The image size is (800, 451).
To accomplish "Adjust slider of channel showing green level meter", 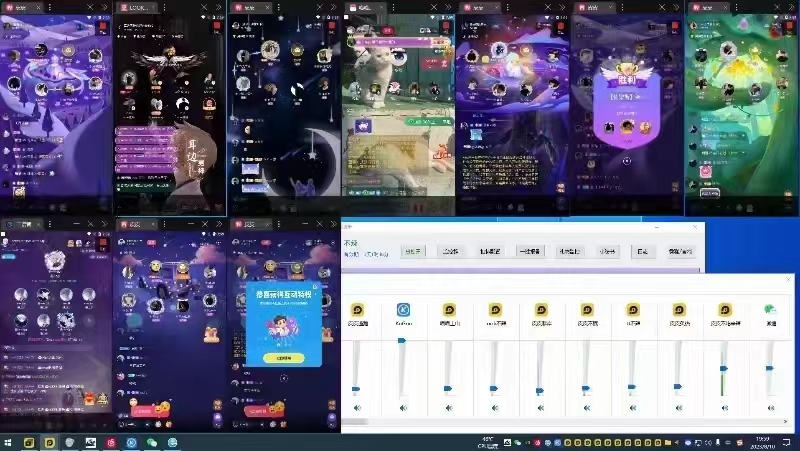I will [723, 368].
